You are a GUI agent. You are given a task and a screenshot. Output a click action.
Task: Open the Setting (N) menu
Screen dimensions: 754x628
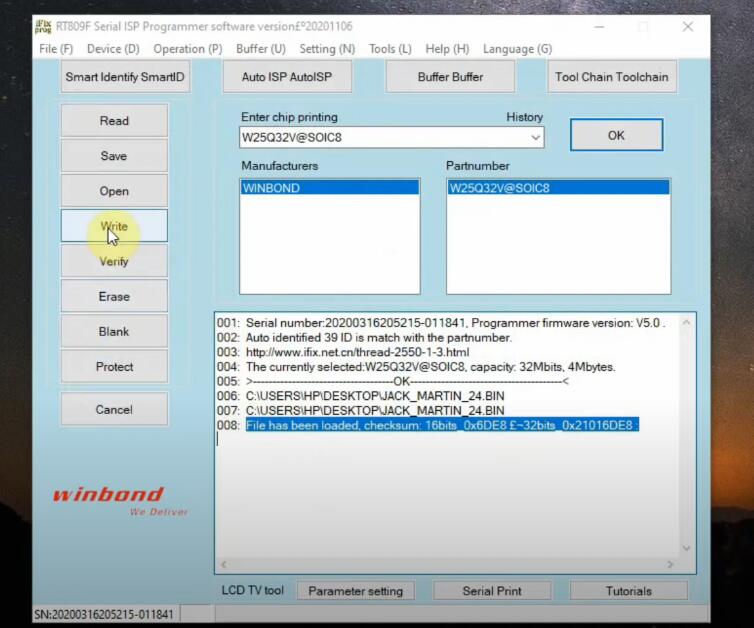(x=327, y=49)
